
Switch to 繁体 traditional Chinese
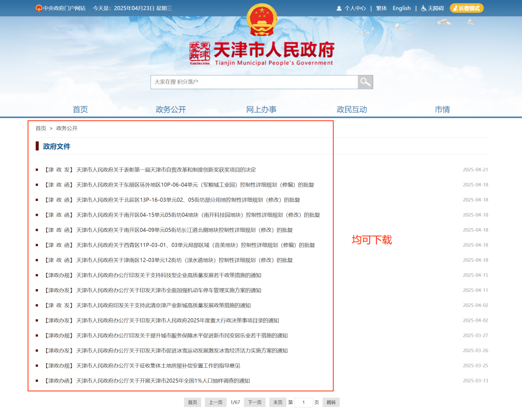(381, 8)
